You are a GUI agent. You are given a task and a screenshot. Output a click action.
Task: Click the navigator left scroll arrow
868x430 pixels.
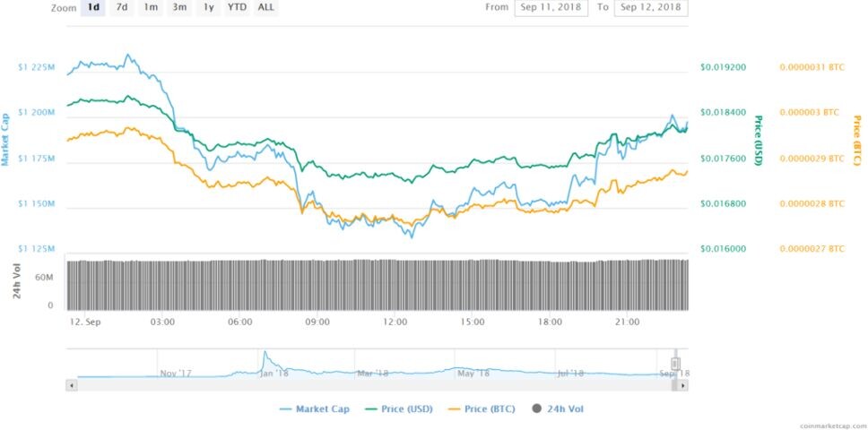(x=72, y=384)
